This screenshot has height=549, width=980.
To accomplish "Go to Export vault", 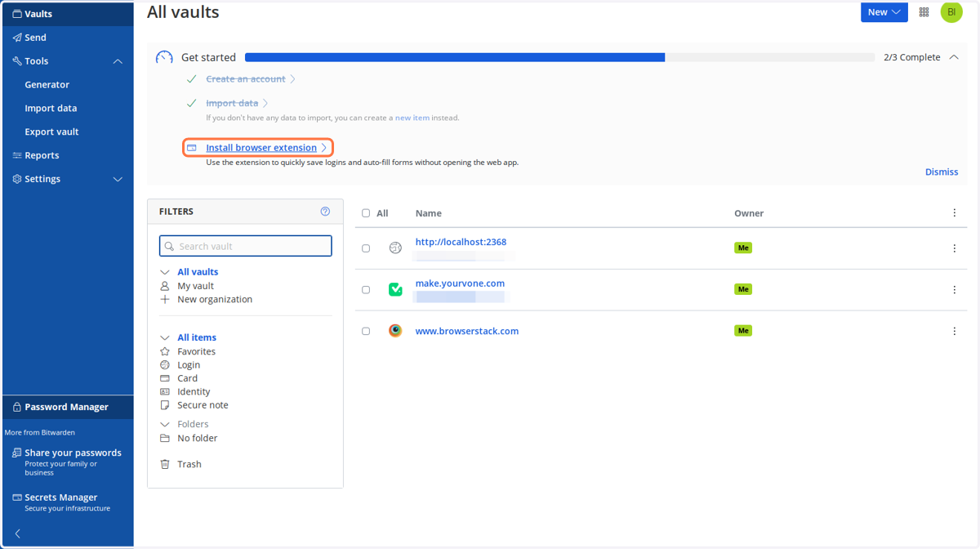I will pyautogui.click(x=51, y=132).
